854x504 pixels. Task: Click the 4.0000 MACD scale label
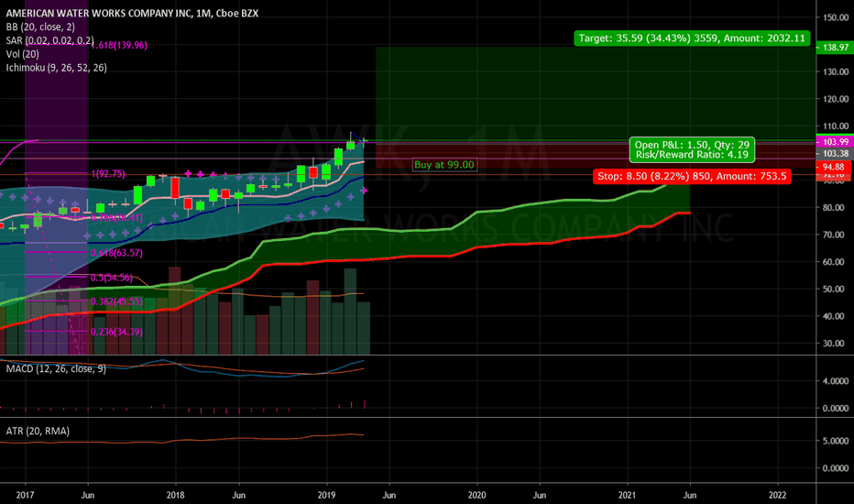pos(836,381)
